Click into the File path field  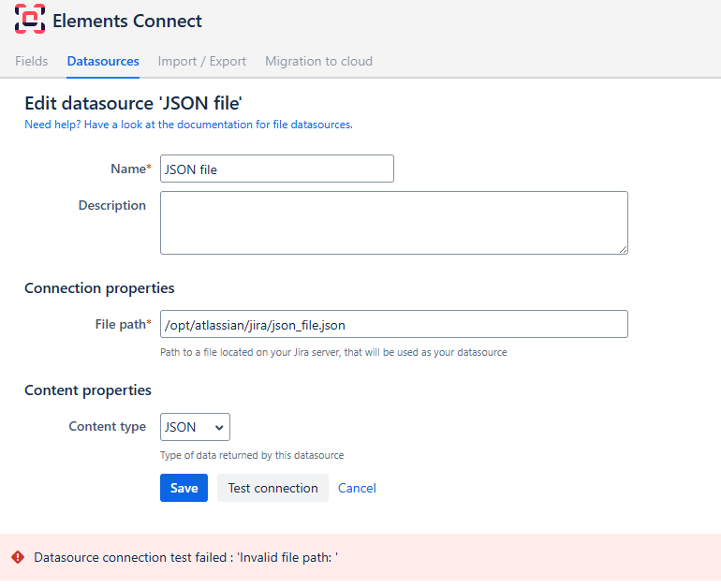(x=394, y=324)
